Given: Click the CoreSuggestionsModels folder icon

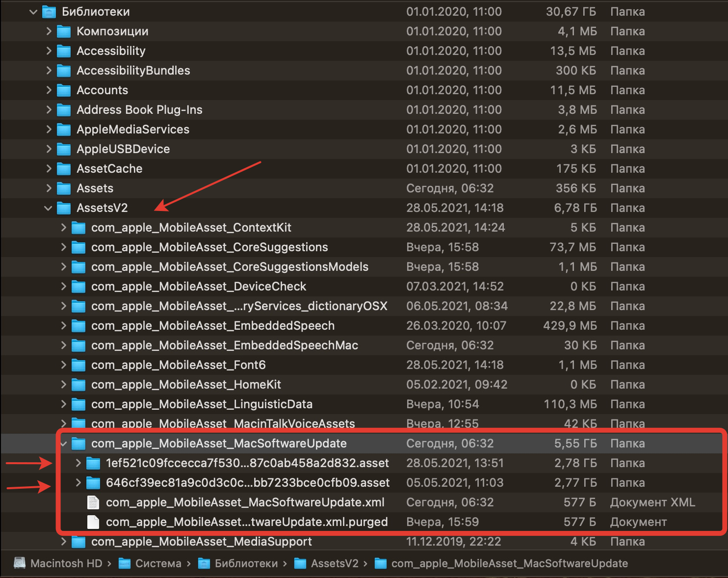Looking at the screenshot, I should point(78,267).
